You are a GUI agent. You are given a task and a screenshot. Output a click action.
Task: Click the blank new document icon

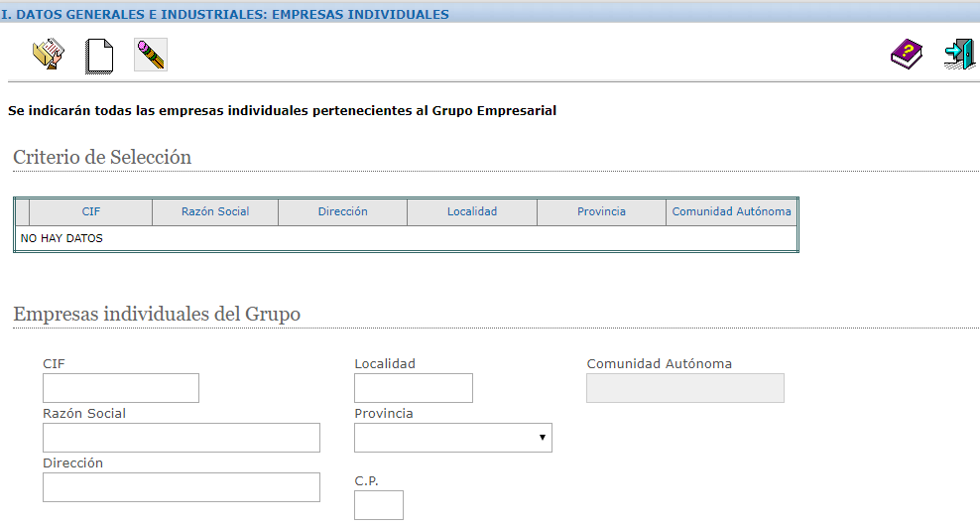99,55
